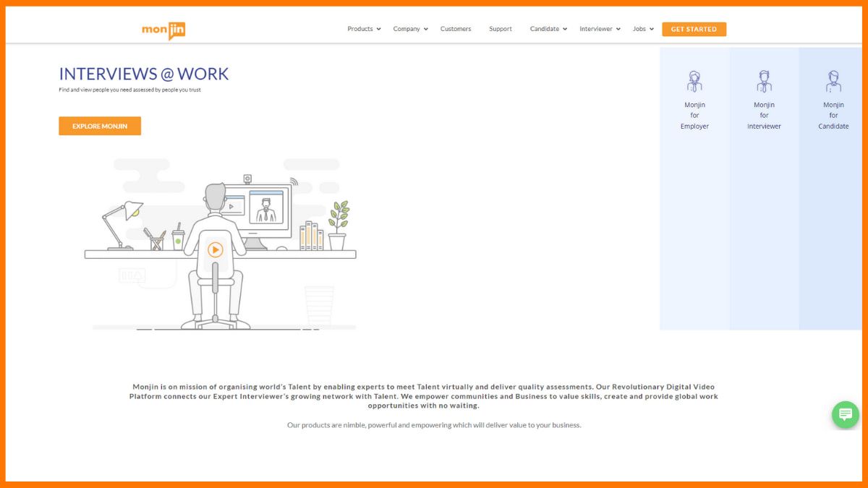Select Customers in the navigation bar

[456, 29]
